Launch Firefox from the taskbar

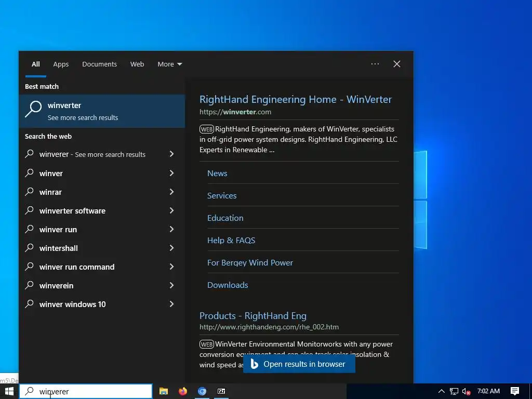183,391
